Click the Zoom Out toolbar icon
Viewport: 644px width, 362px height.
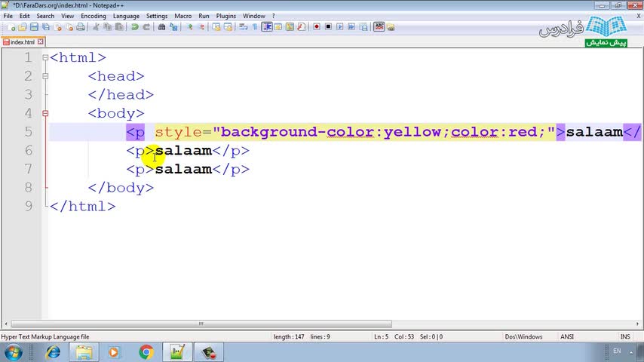coord(201,27)
